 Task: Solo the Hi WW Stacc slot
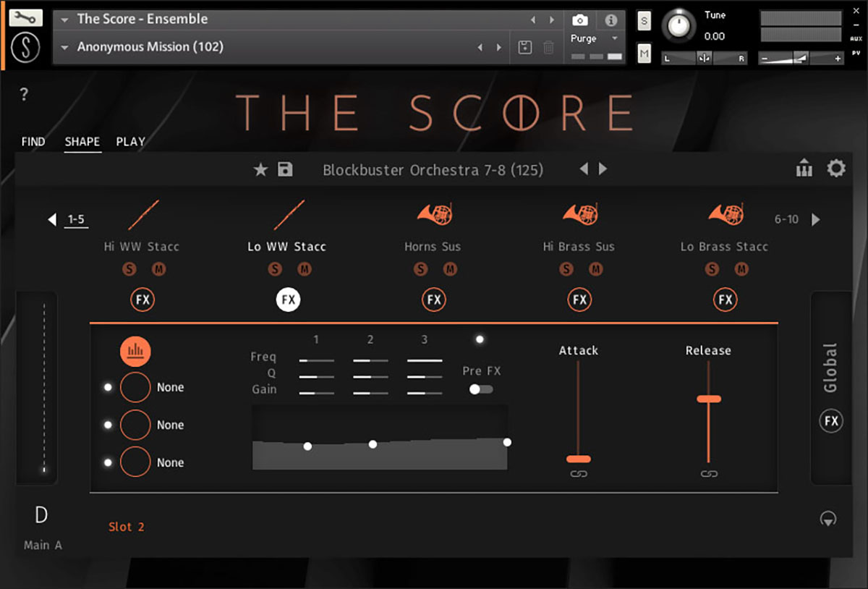[129, 269]
